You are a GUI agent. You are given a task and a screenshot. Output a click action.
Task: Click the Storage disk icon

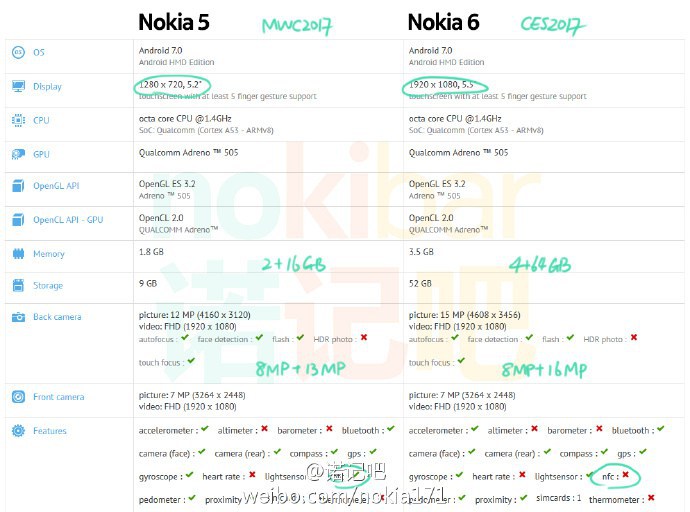point(18,285)
